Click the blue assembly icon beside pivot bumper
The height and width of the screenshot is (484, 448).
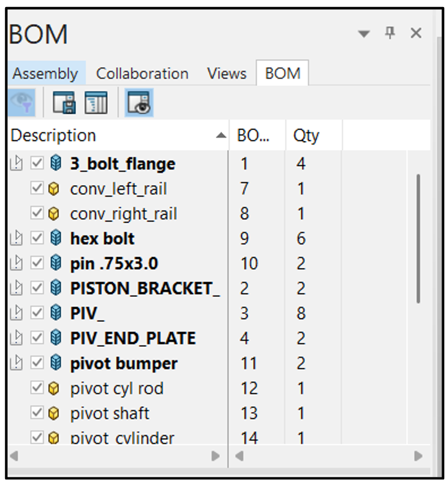click(56, 363)
